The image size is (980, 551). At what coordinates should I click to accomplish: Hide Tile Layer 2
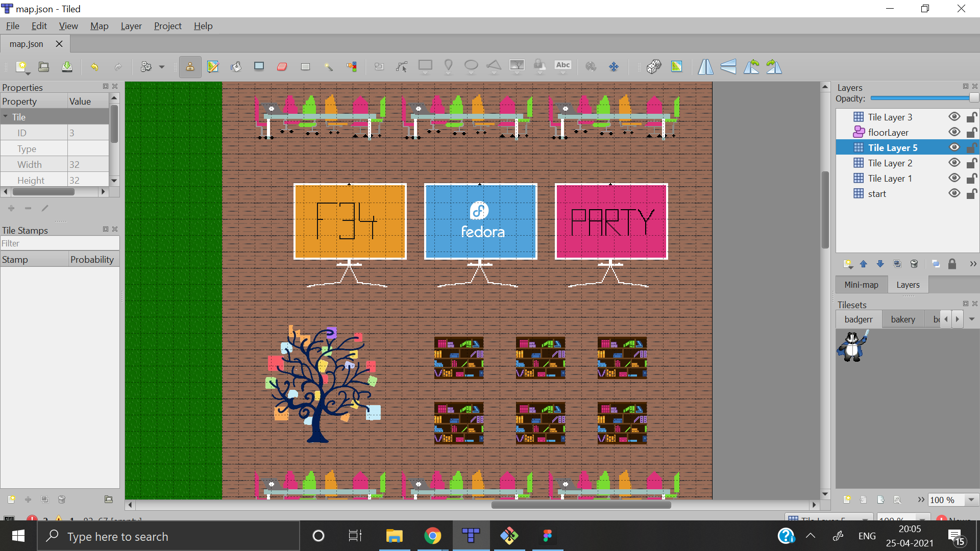954,163
